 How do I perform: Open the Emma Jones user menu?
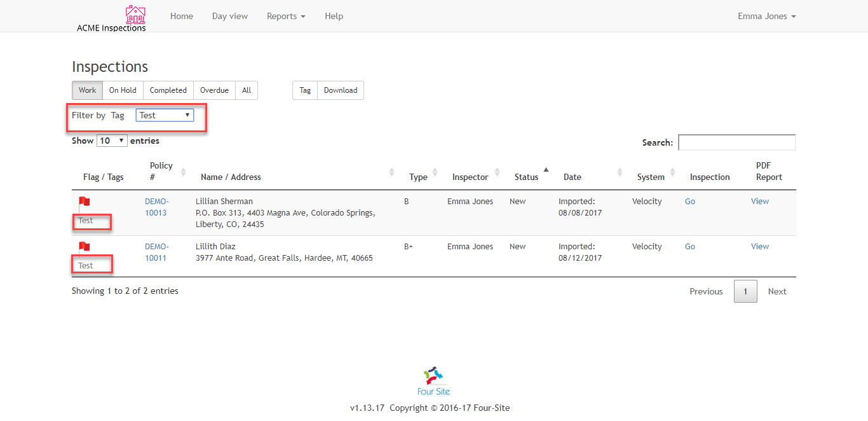766,16
